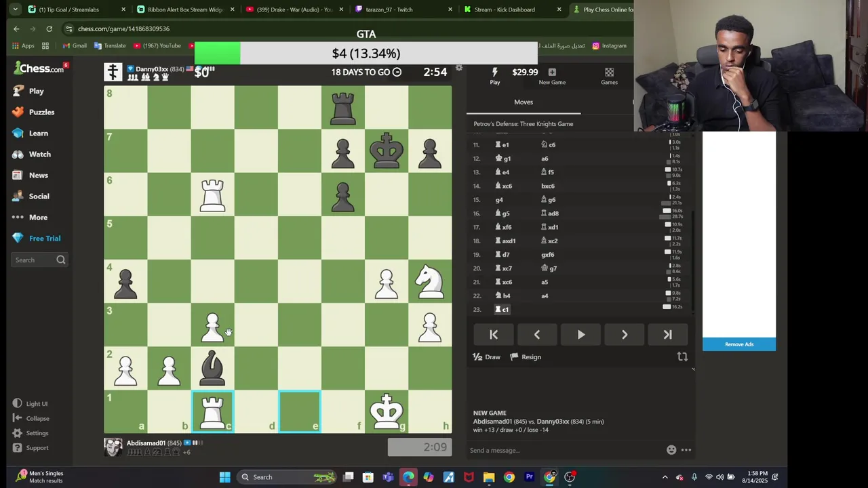The width and height of the screenshot is (868, 488).
Task: Open the Apps bookmark shortcut
Action: [23, 45]
